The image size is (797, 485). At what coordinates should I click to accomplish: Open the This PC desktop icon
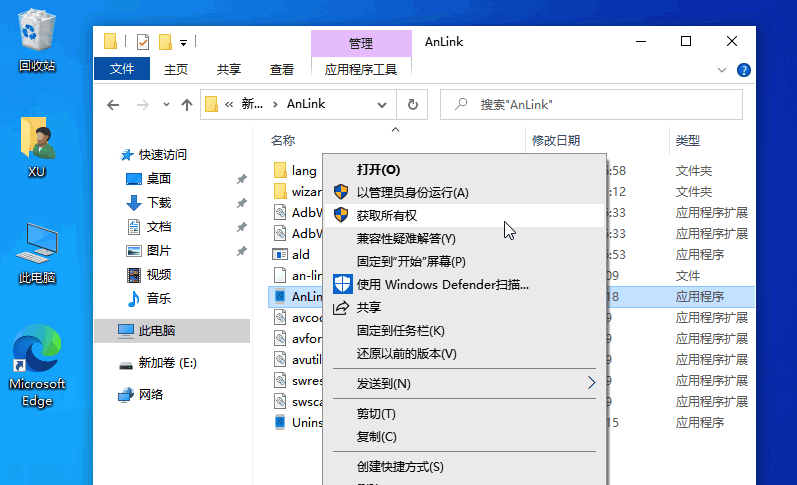click(x=37, y=253)
